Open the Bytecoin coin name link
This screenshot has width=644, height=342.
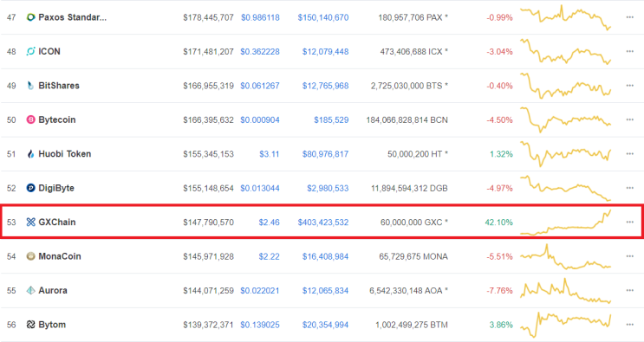(56, 119)
